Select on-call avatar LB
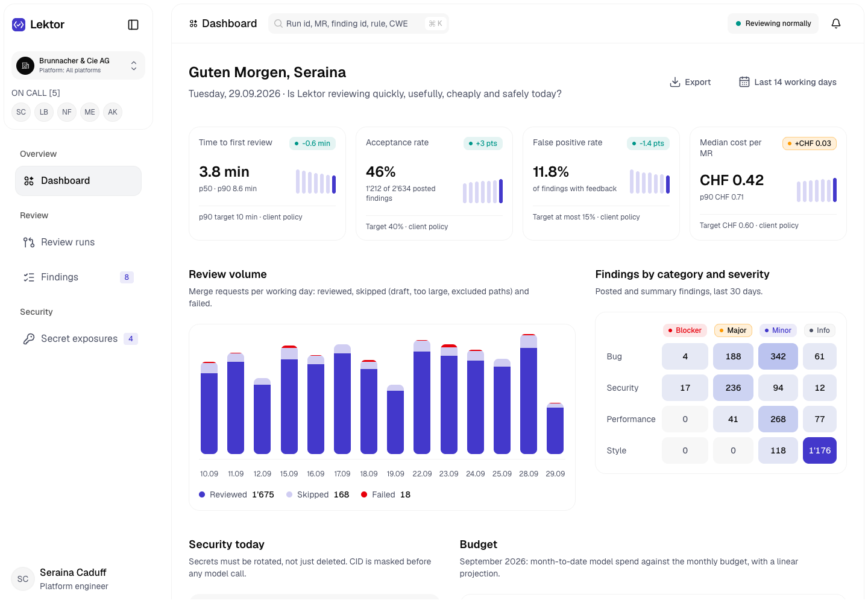The image size is (868, 603). (x=44, y=112)
